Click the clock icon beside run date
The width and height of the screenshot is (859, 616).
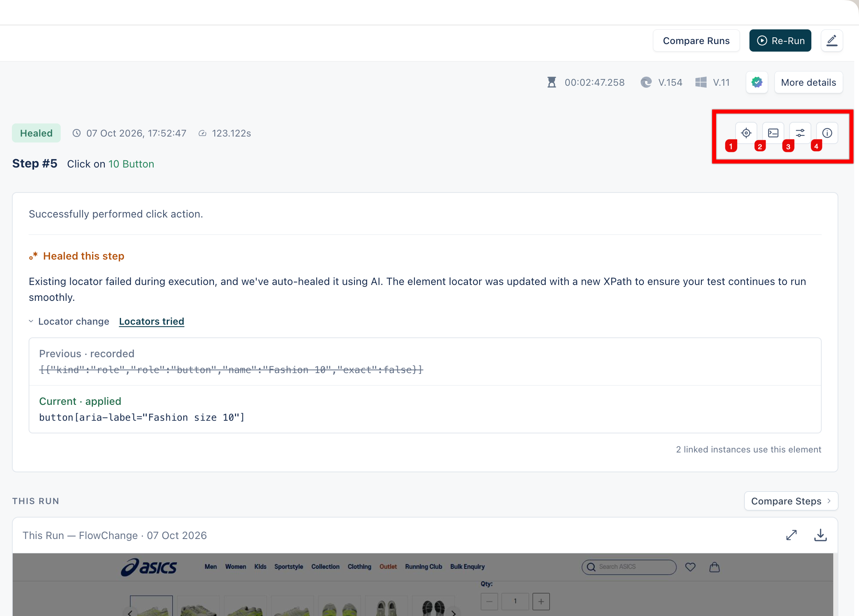[x=77, y=133]
